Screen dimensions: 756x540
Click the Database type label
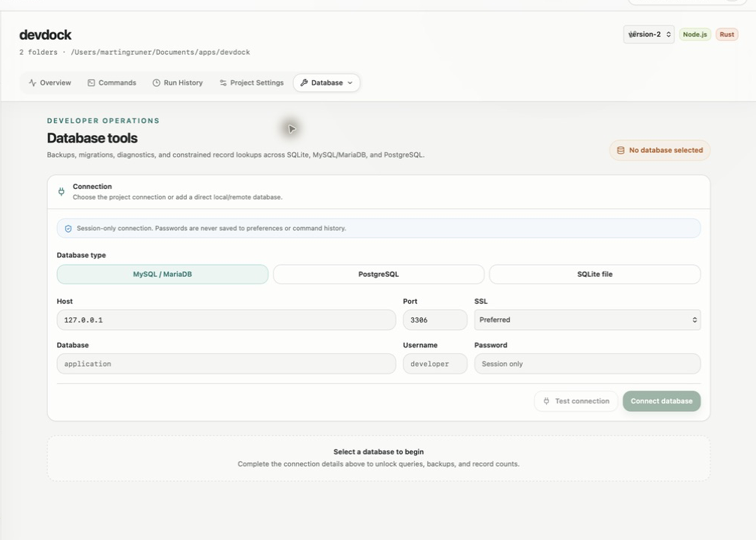81,255
